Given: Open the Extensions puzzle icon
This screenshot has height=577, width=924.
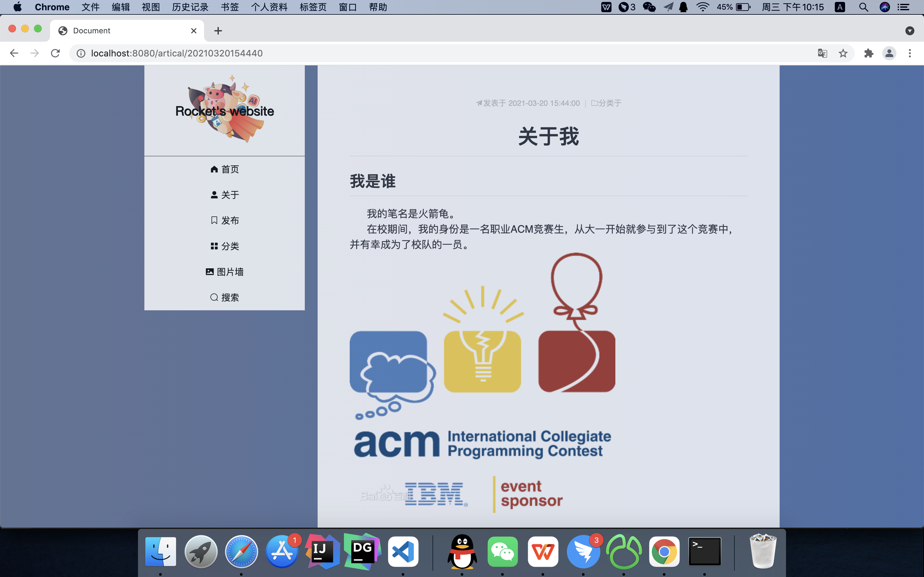Looking at the screenshot, I should [x=869, y=54].
